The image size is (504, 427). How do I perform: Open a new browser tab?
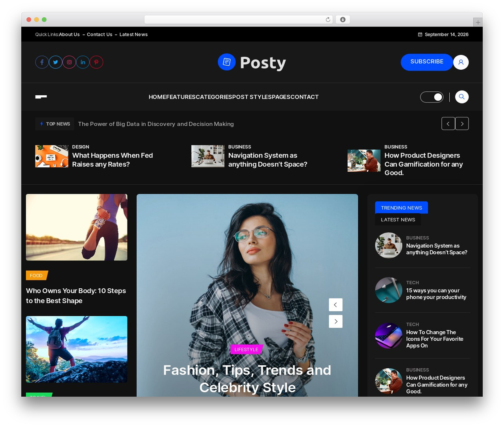478,22
